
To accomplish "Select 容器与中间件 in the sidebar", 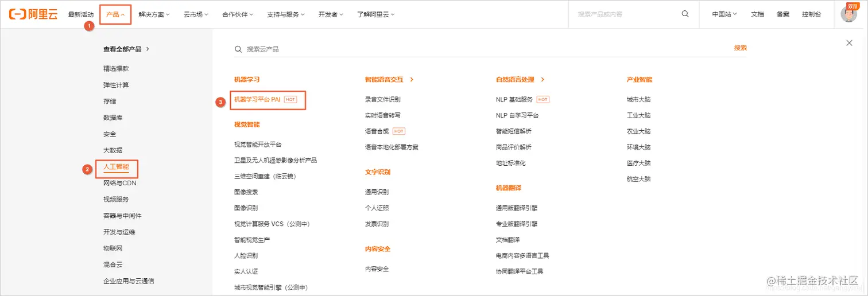I will click(122, 216).
